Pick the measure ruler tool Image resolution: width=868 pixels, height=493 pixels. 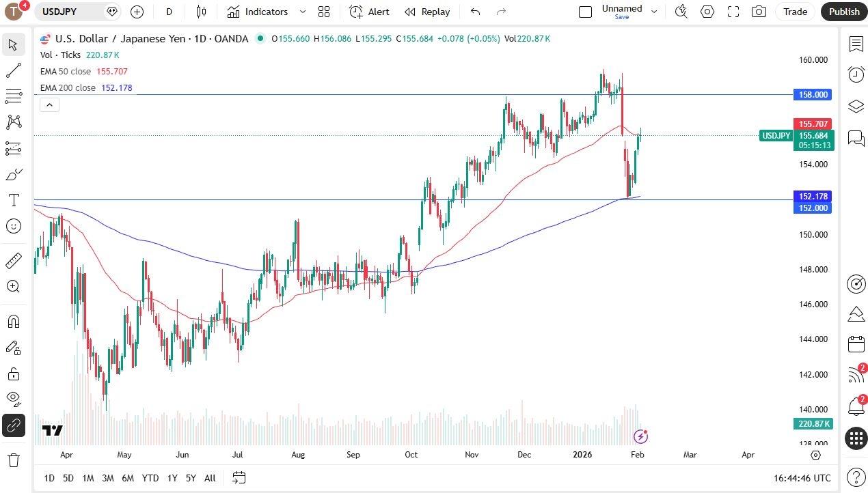(x=13, y=261)
